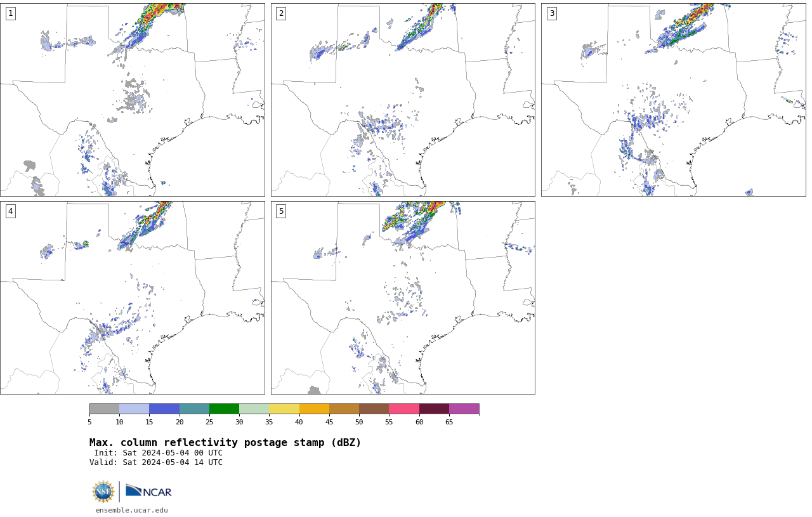Select the purple 65+ dBZ swatch
The image size is (812, 517).
coord(464,409)
